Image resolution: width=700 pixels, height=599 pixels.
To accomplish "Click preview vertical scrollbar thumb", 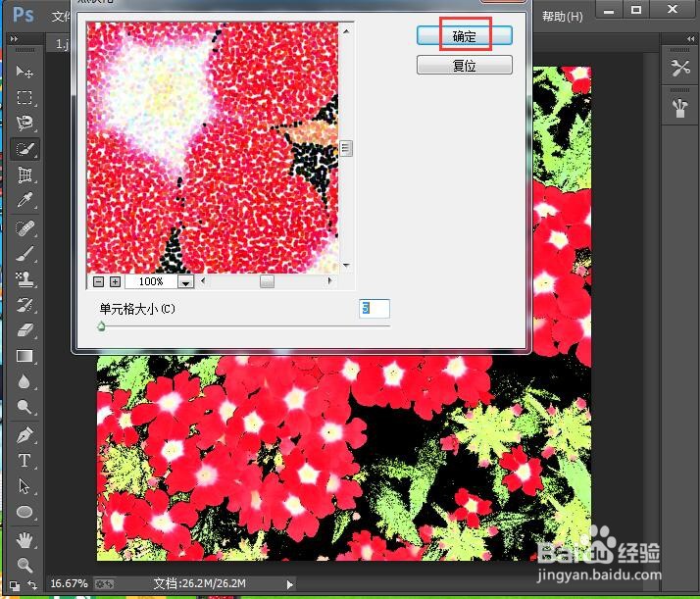I will pyautogui.click(x=346, y=148).
